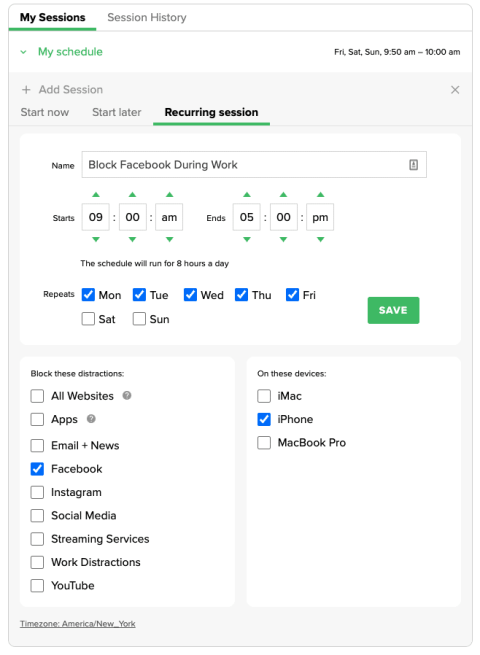Select the Start later tab
This screenshot has height=655, width=480.
click(117, 112)
